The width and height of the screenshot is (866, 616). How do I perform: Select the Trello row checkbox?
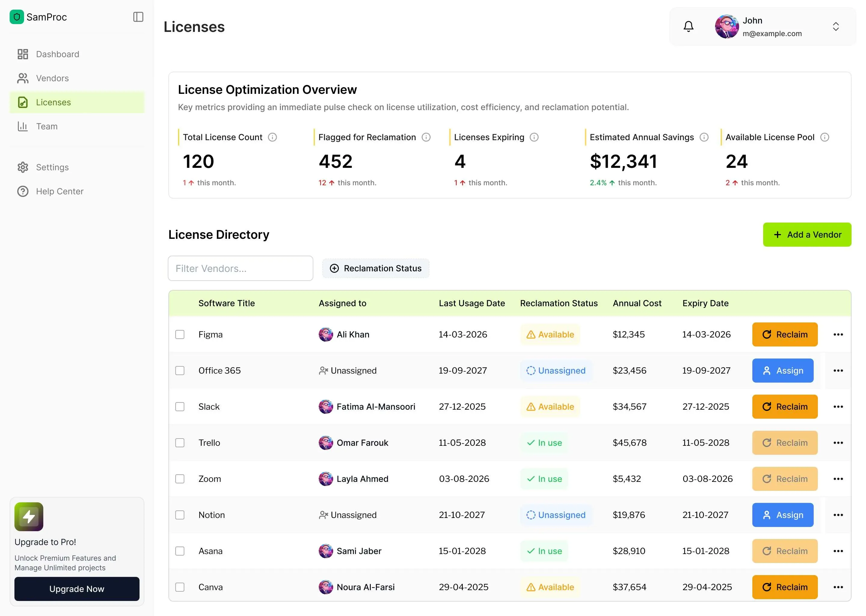click(x=180, y=443)
